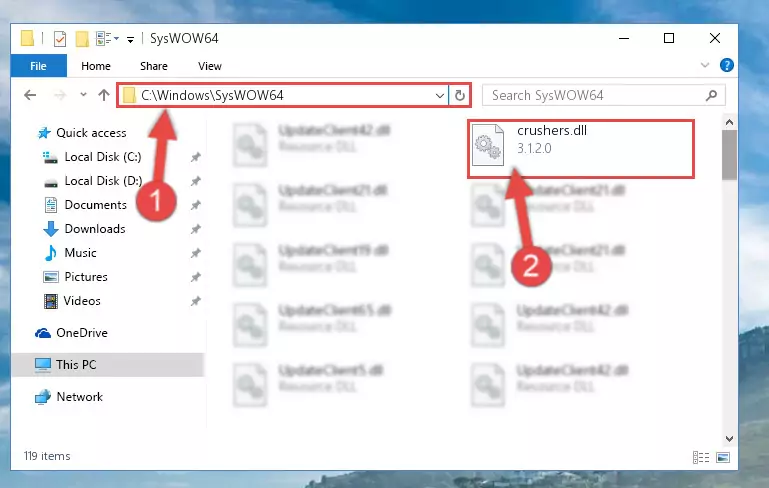Go forward with the Forward arrow

pyautogui.click(x=60, y=95)
